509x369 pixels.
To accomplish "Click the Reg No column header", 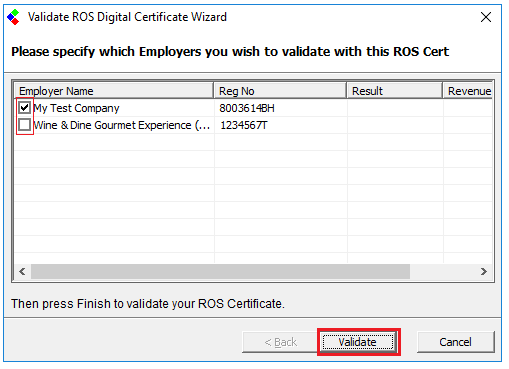I will click(280, 91).
